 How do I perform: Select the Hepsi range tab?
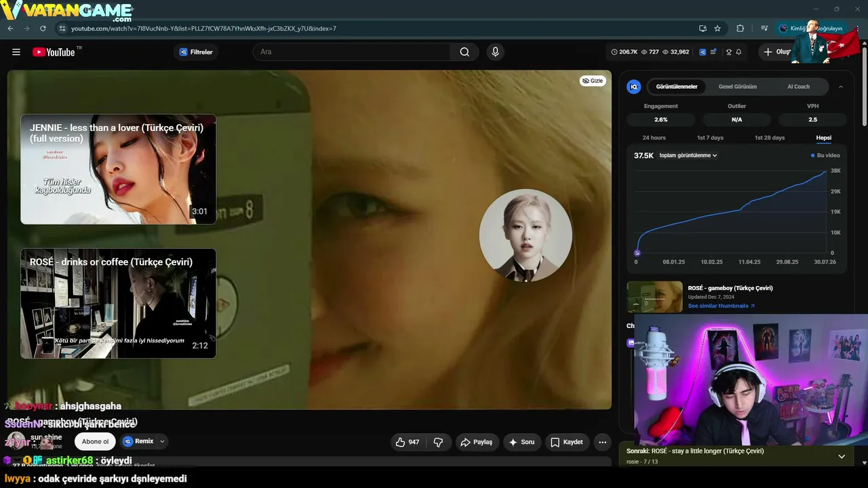(823, 138)
